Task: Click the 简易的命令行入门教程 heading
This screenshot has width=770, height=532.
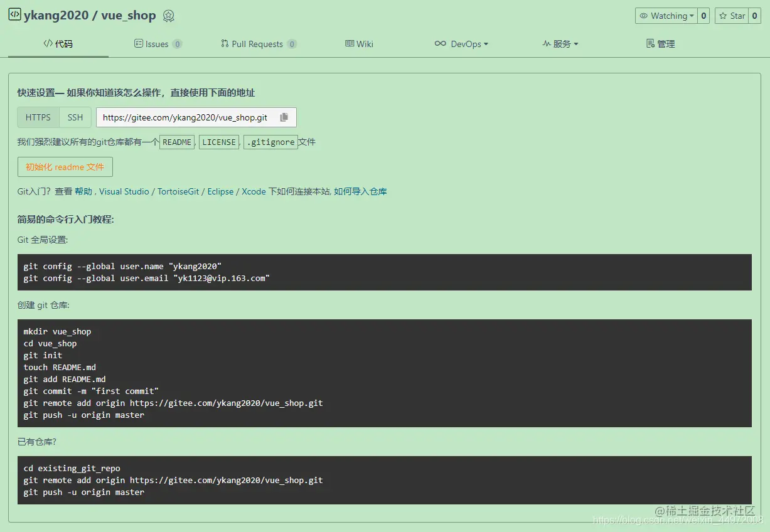Action: tap(65, 220)
